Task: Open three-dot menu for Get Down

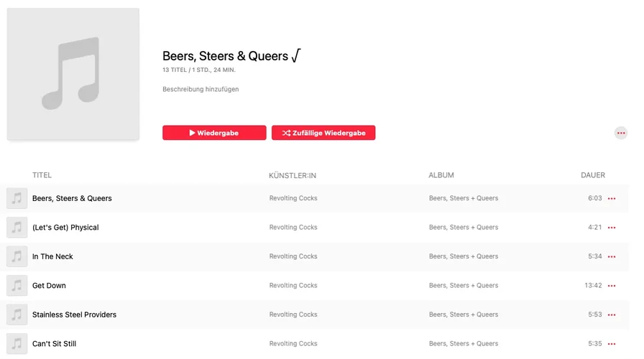Action: (612, 286)
